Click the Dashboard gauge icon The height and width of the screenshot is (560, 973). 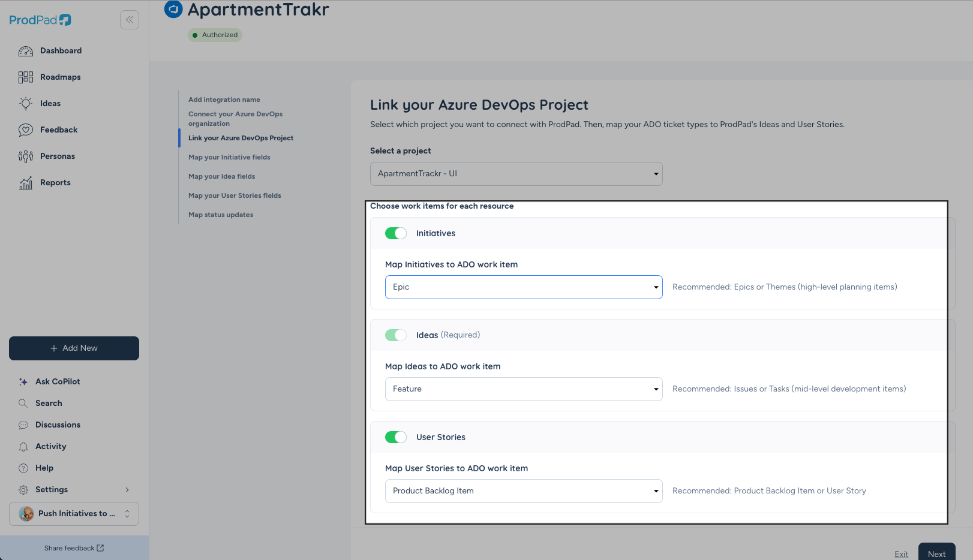tap(26, 51)
